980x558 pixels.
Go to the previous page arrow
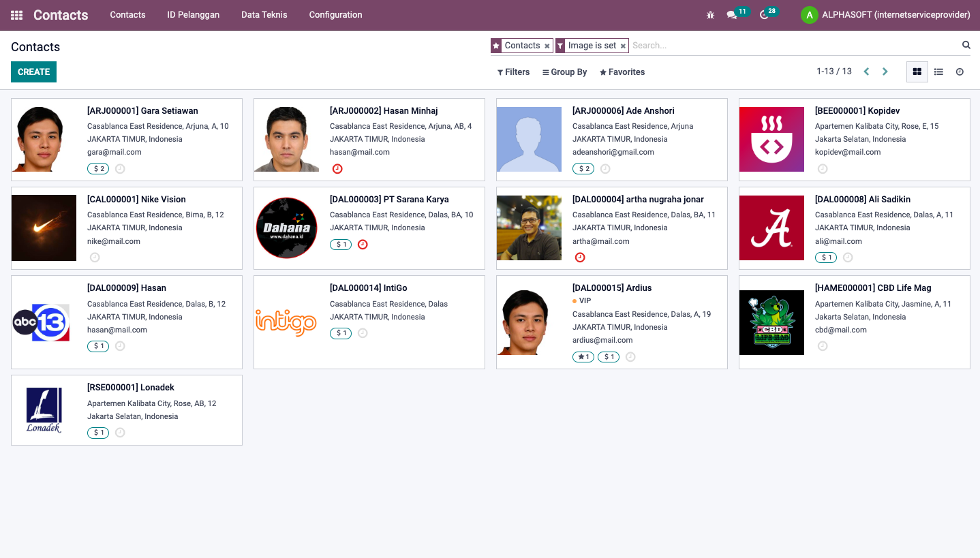pyautogui.click(x=866, y=72)
